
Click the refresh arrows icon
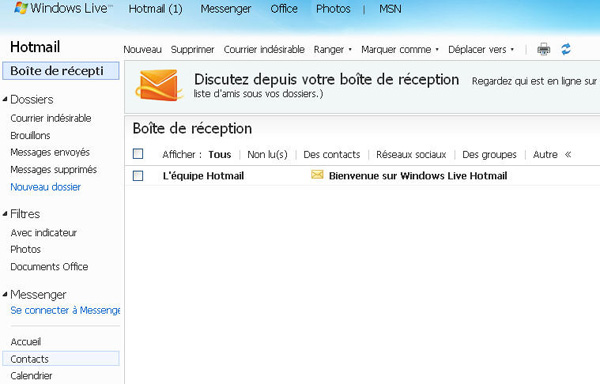coord(566,49)
